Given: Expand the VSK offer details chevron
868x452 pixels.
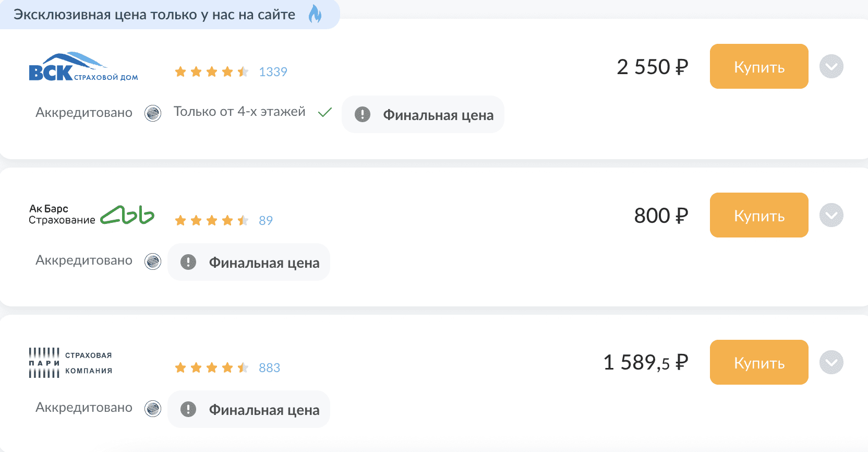Looking at the screenshot, I should point(831,66).
